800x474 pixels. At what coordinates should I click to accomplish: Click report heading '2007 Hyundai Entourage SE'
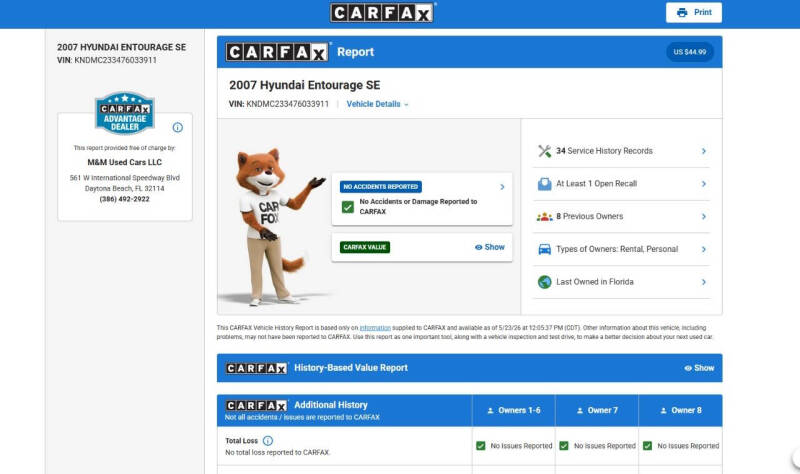(x=305, y=85)
